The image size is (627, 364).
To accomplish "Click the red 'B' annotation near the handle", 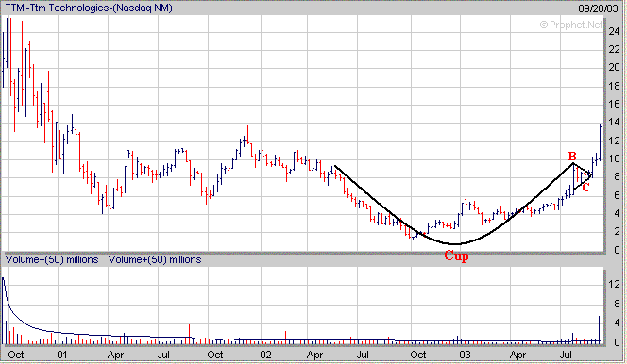I will click(x=572, y=156).
